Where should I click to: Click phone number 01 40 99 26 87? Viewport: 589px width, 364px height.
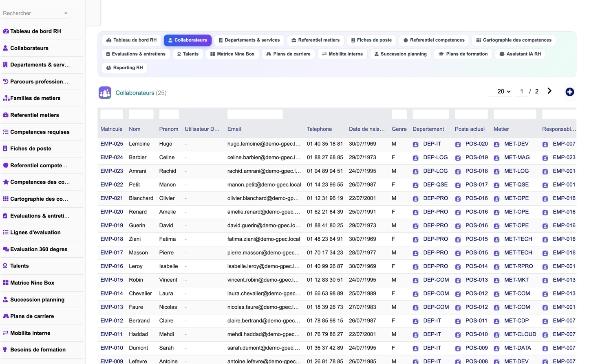pyautogui.click(x=325, y=266)
